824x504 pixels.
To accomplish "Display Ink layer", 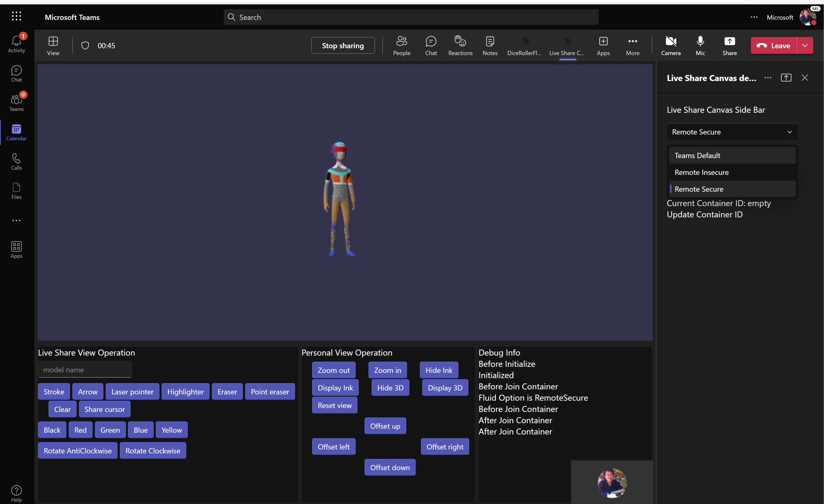I will 335,388.
